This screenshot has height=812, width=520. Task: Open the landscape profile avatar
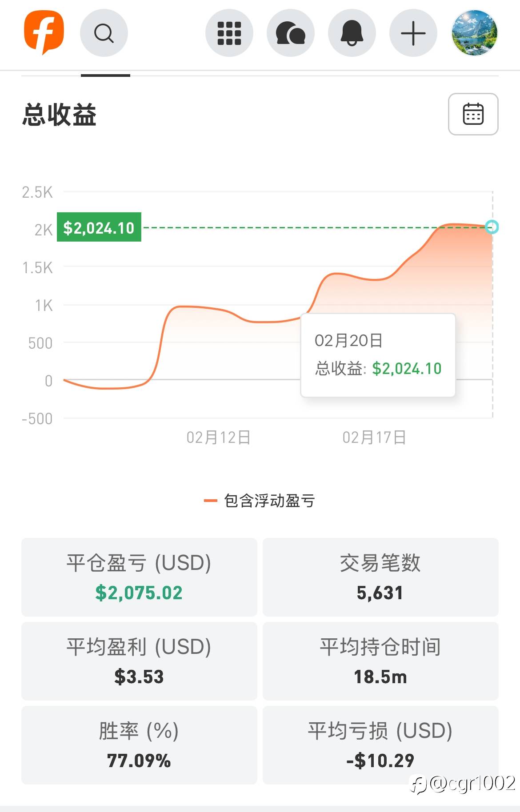click(x=475, y=33)
